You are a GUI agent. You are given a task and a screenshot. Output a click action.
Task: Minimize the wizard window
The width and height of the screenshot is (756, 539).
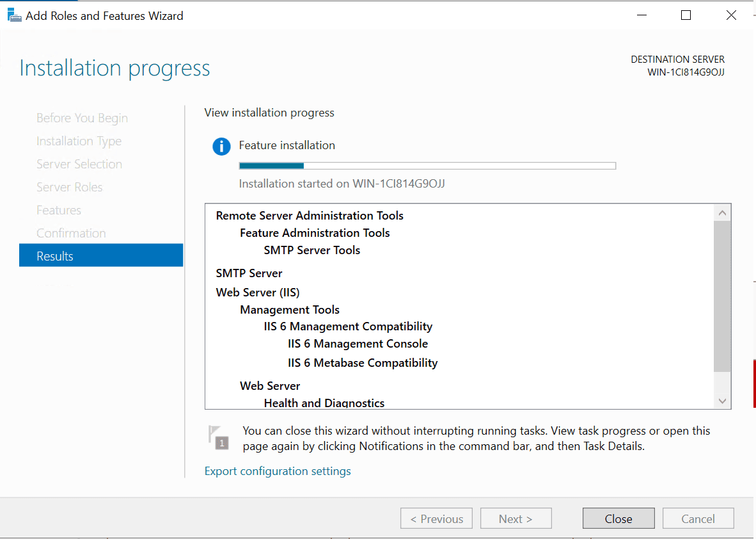640,15
